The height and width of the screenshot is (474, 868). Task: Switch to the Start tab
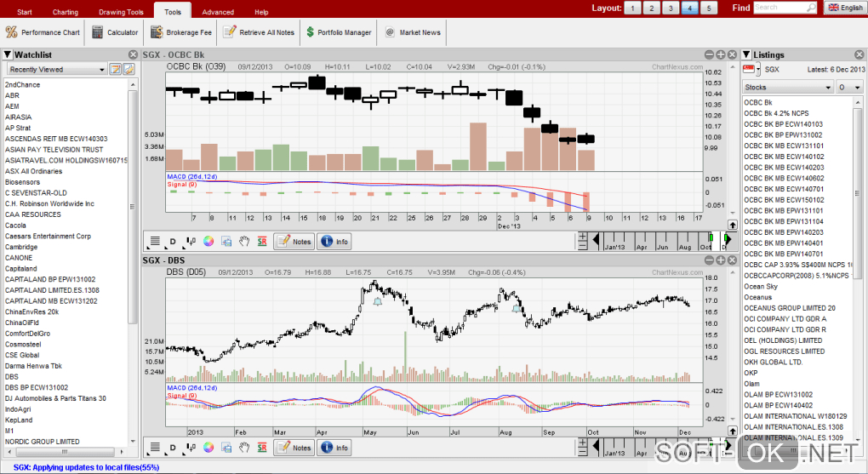pos(25,12)
